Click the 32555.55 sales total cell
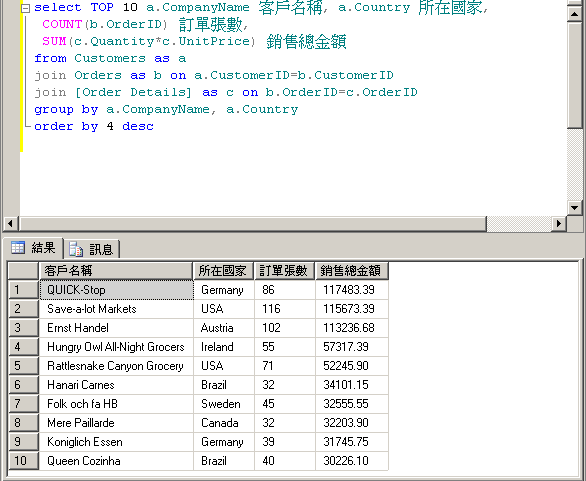Viewport: 586px width, 481px height. (x=352, y=404)
